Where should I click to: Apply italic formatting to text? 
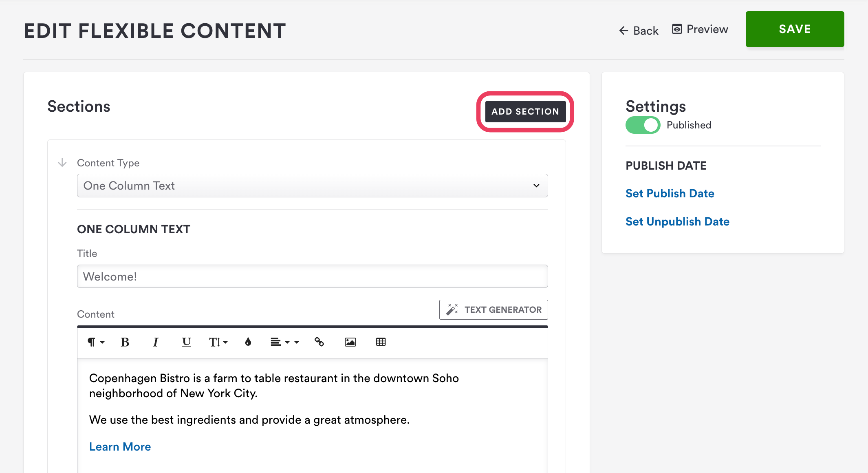pyautogui.click(x=155, y=342)
